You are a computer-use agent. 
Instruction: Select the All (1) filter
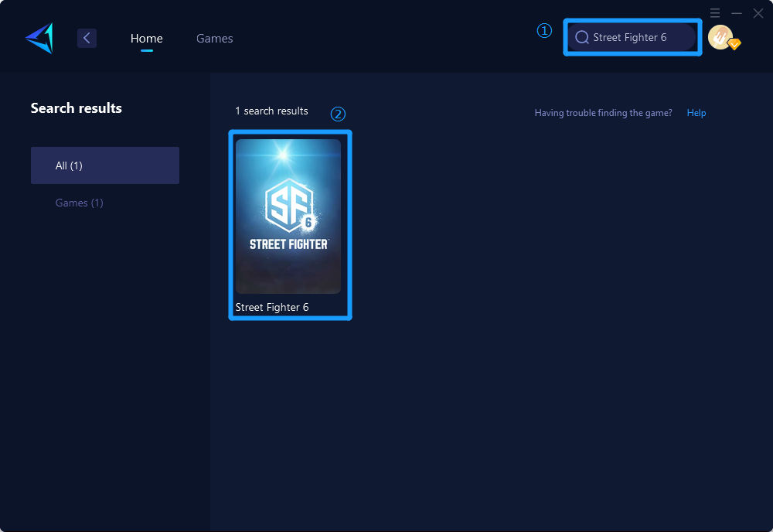pyautogui.click(x=105, y=165)
